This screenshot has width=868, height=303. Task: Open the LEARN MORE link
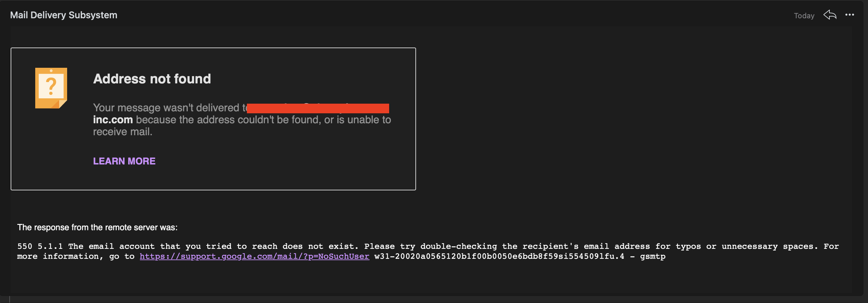pos(124,161)
